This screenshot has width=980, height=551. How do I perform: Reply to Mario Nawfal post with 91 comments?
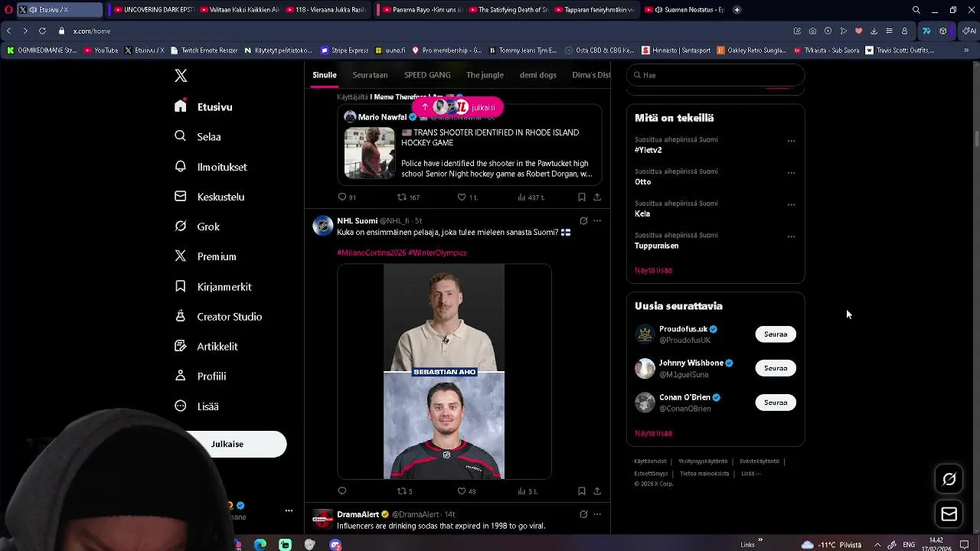click(347, 197)
